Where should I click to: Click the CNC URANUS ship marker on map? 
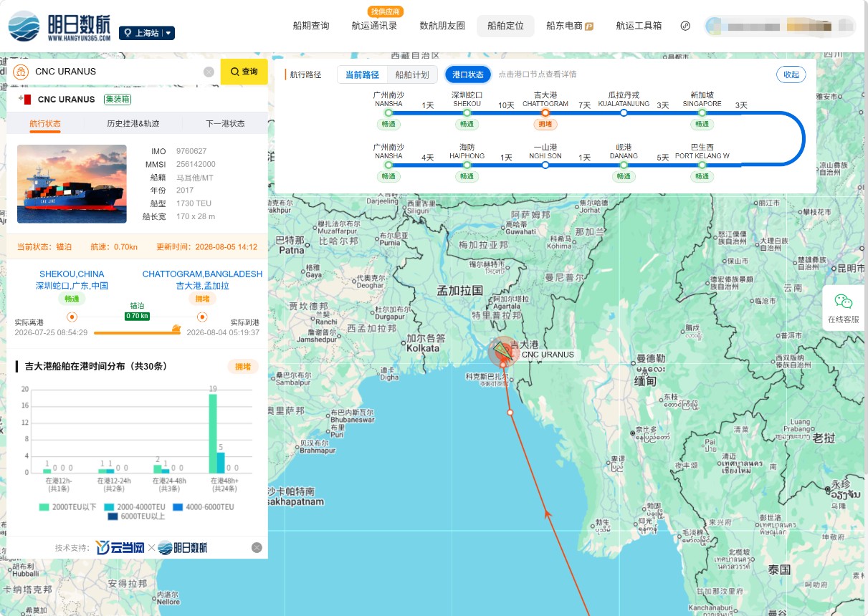click(x=505, y=352)
